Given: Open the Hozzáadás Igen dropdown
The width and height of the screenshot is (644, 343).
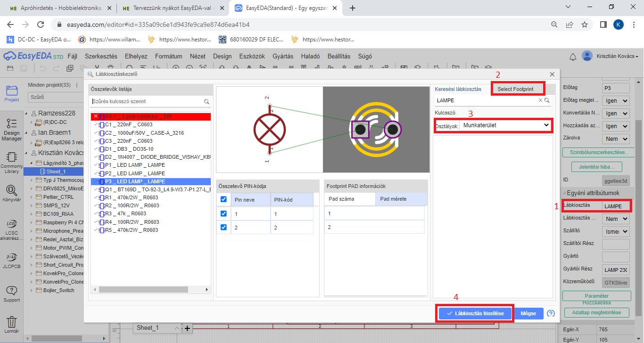Looking at the screenshot, I should [616, 126].
